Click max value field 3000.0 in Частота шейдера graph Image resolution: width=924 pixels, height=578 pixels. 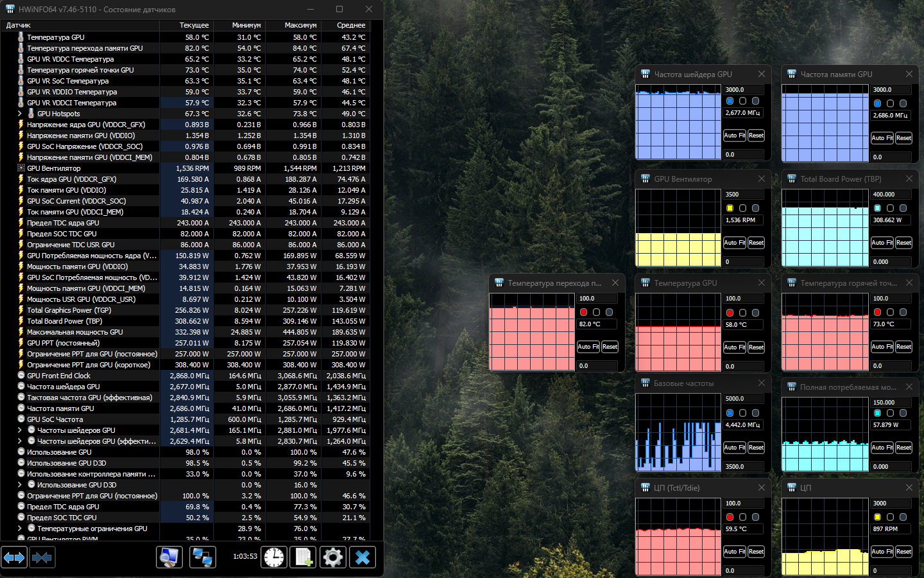tap(744, 90)
